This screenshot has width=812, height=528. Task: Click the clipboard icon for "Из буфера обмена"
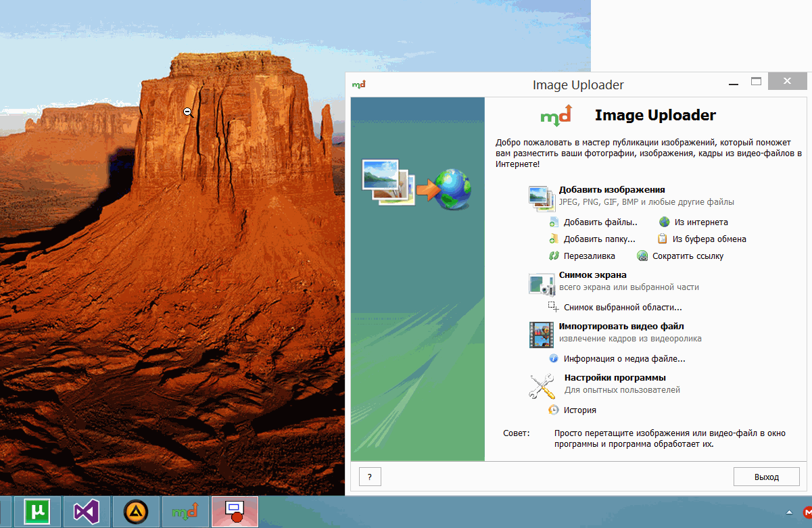click(x=662, y=239)
